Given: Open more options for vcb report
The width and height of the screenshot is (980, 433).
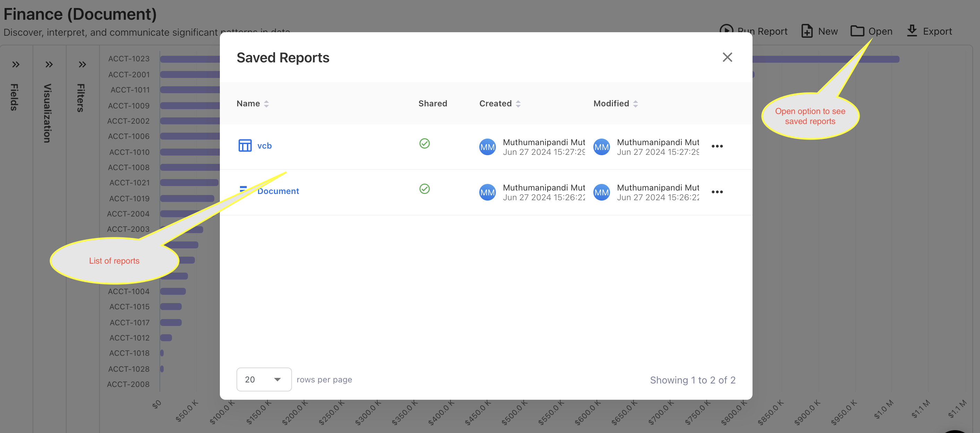Looking at the screenshot, I should (717, 147).
